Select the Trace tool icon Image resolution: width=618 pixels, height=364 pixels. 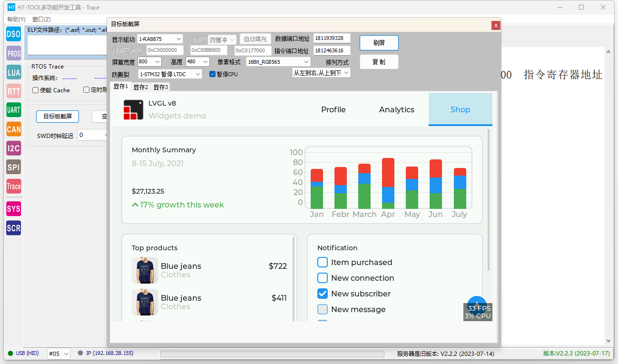(x=14, y=186)
